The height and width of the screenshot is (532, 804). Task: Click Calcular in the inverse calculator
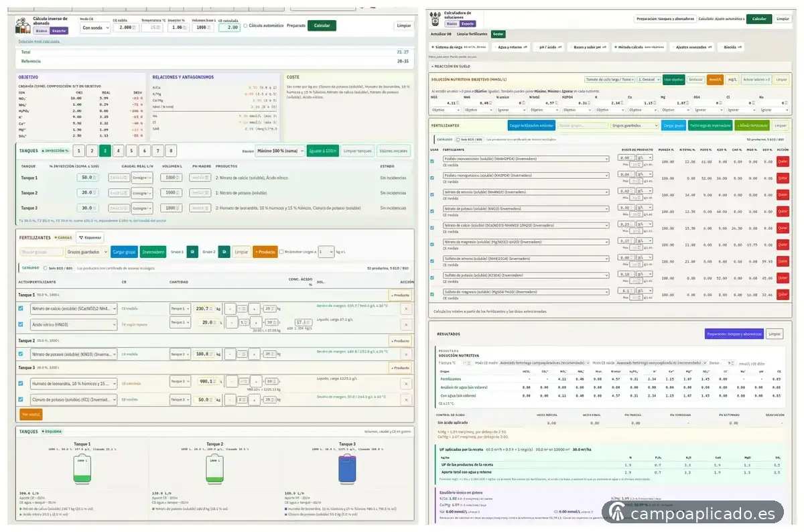click(322, 25)
